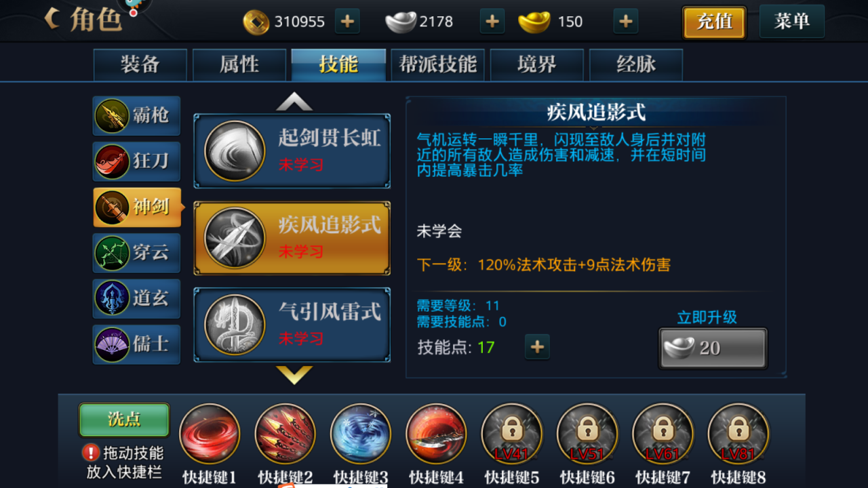
Task: Select the 儒士 fan class category
Action: click(x=136, y=344)
